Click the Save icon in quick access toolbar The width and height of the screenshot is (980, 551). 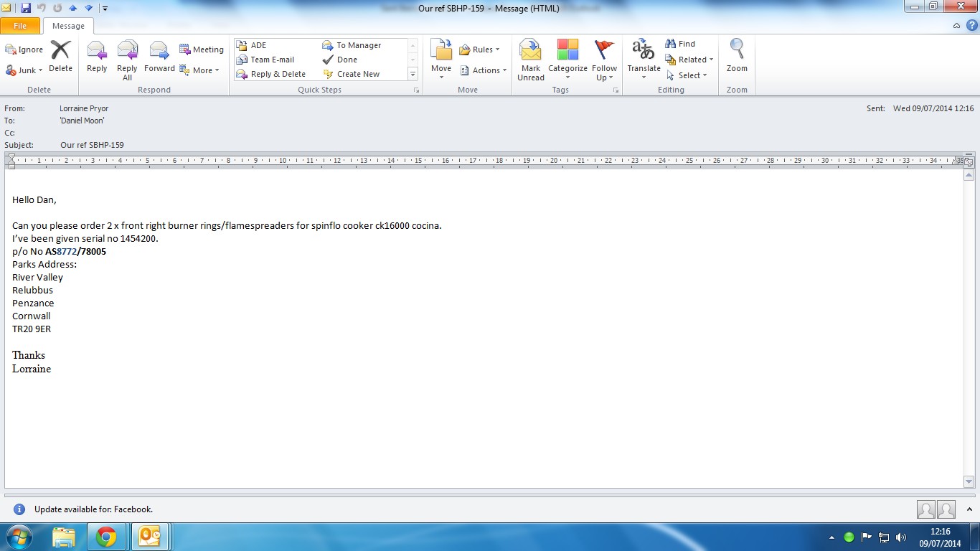(26, 8)
